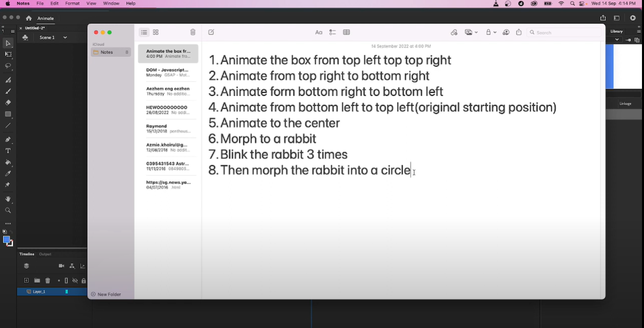The image size is (644, 328).
Task: Toggle show all layers as outlines
Action: (66, 280)
